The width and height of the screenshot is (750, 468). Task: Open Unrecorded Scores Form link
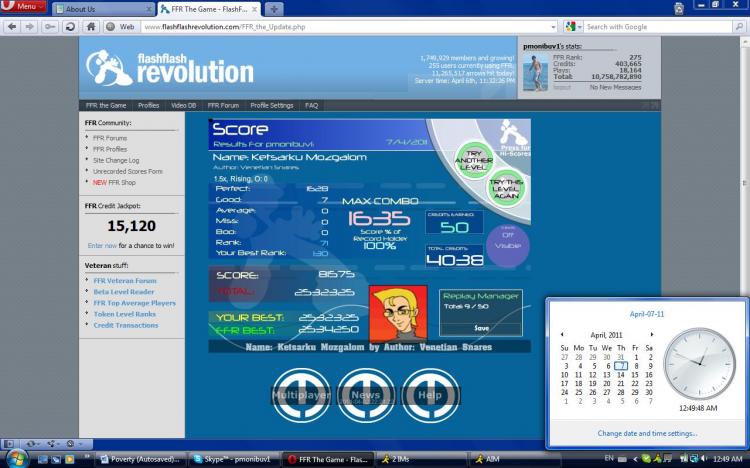(128, 171)
